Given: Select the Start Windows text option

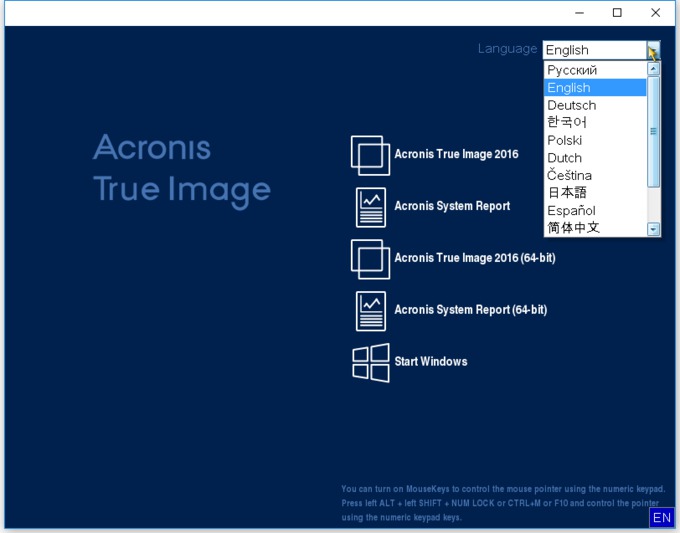Looking at the screenshot, I should (430, 362).
